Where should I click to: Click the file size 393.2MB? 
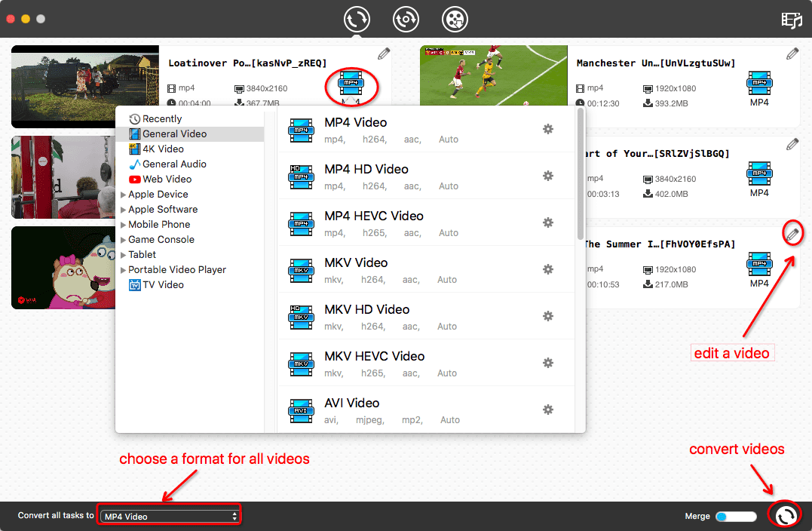(671, 103)
